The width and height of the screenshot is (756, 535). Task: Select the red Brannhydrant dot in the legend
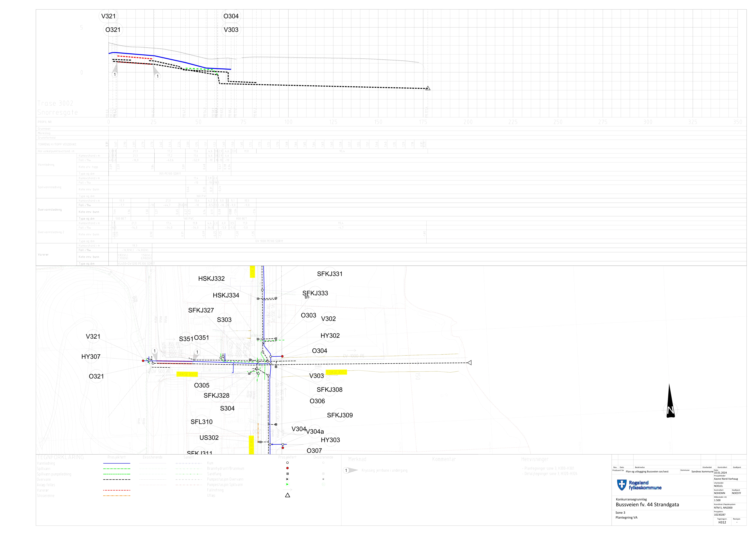pyautogui.click(x=287, y=468)
